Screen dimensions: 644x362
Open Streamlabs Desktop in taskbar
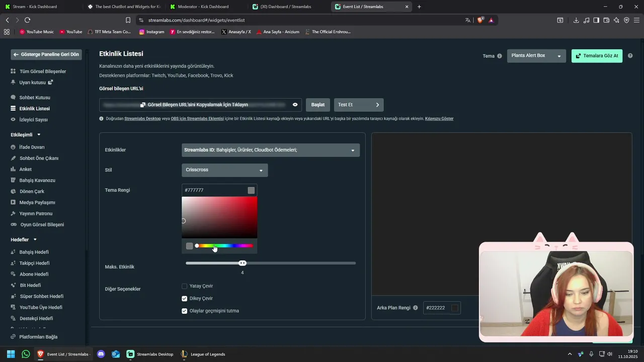click(x=150, y=354)
